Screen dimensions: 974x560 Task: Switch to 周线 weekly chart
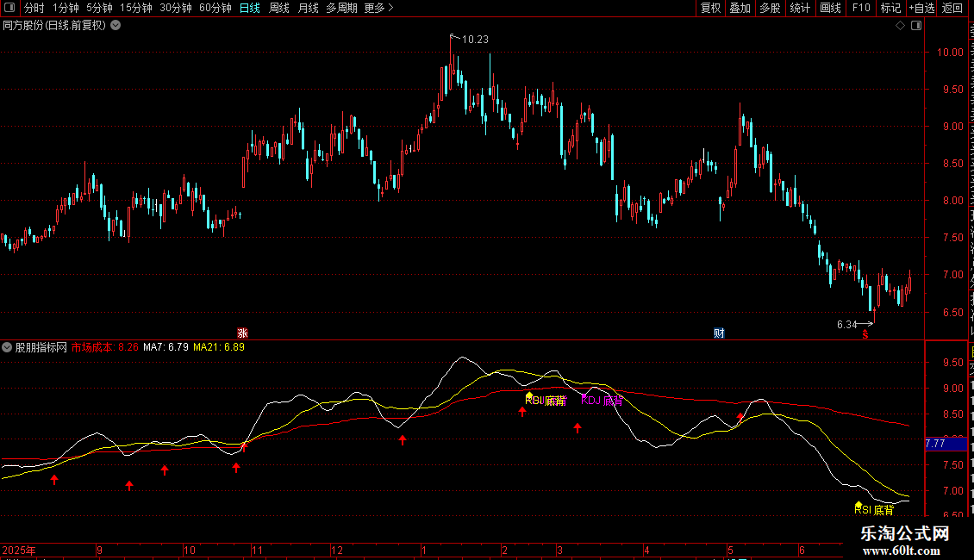[x=279, y=8]
